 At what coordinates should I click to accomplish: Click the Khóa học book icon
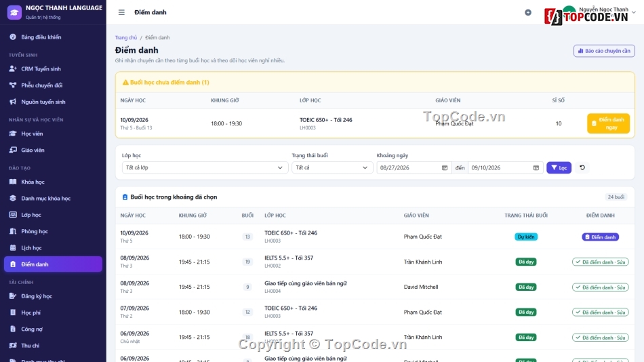[x=13, y=182]
